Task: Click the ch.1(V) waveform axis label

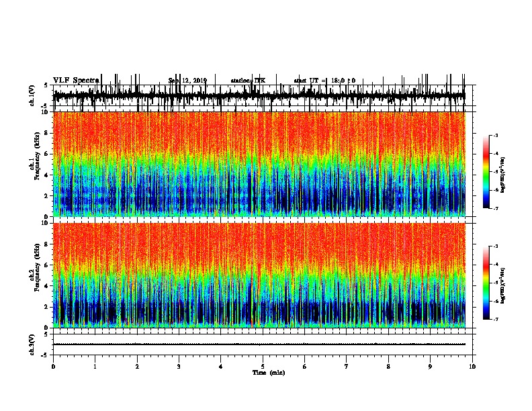Action: pyautogui.click(x=32, y=95)
